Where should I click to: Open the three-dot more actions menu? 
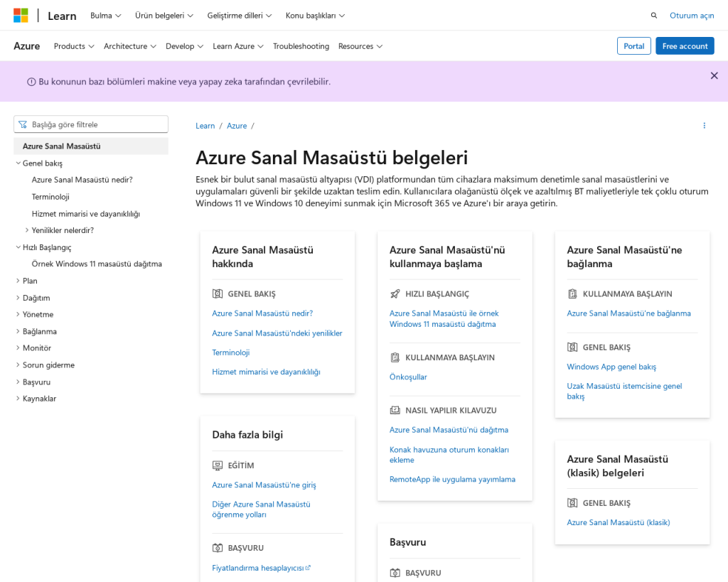pyautogui.click(x=705, y=126)
